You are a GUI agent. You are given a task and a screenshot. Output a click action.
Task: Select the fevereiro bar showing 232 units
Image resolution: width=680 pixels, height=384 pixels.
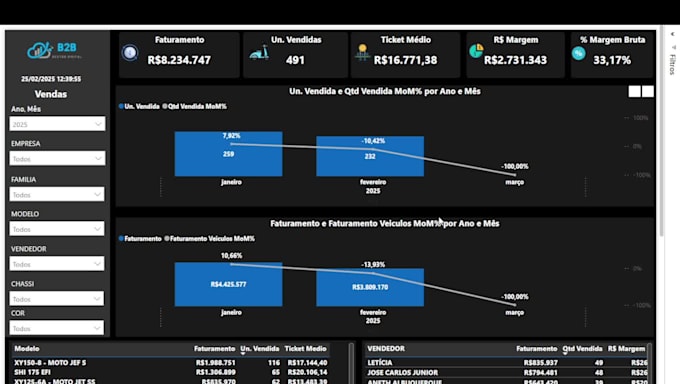pyautogui.click(x=370, y=156)
